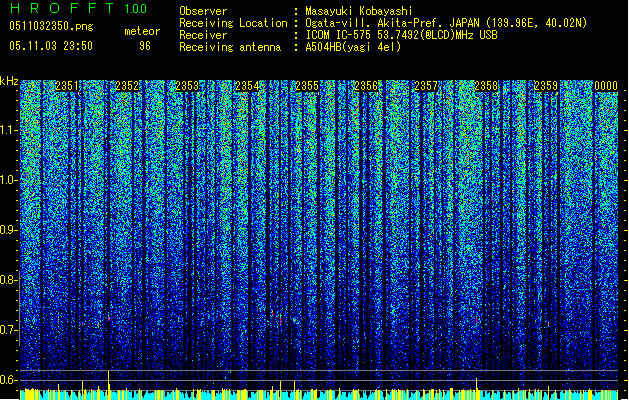Click the 2356 time marker
629x400 pixels.
point(366,85)
